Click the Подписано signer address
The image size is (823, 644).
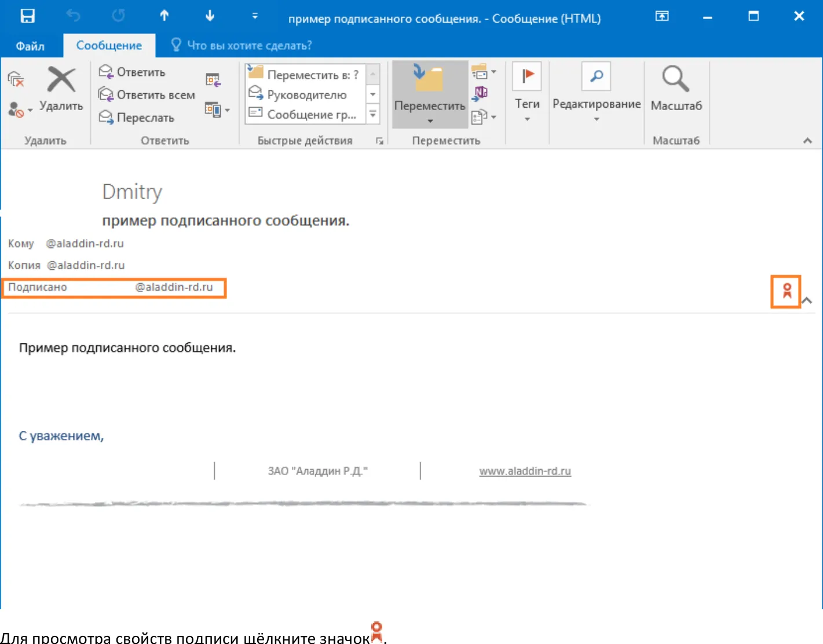[x=174, y=287]
